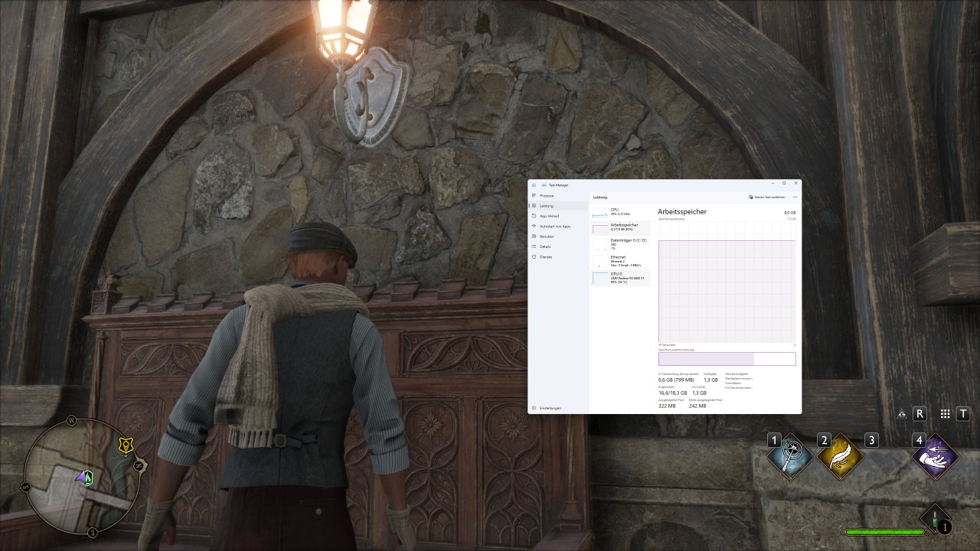Click the 8,0 GB total memory label
This screenshot has width=980, height=551.
789,212
